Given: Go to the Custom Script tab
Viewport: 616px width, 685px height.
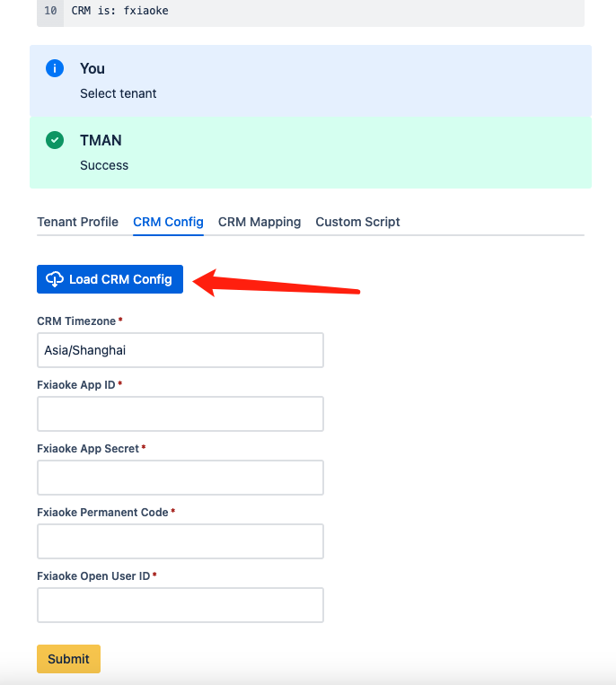Looking at the screenshot, I should pyautogui.click(x=357, y=222).
